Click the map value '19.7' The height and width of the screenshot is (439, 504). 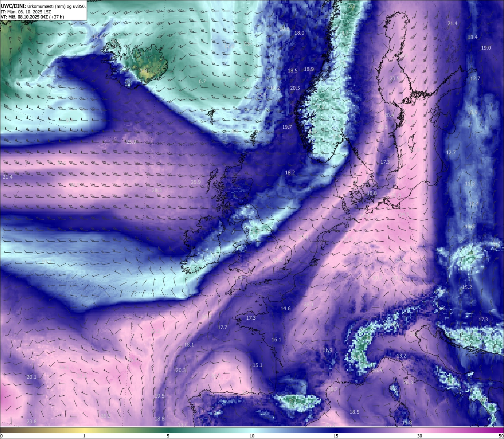coord(287,127)
